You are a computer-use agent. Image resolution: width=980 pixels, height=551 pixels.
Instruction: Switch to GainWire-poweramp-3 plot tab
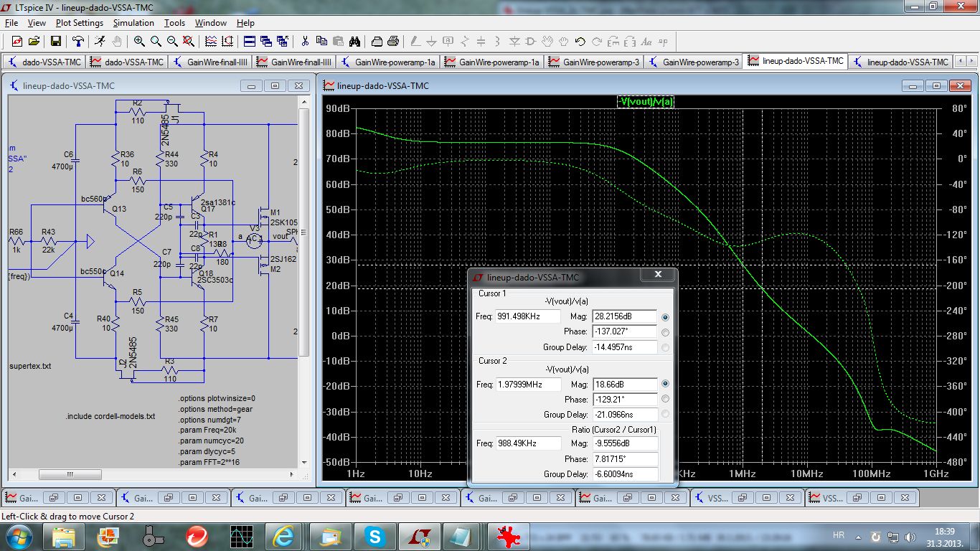[x=593, y=62]
